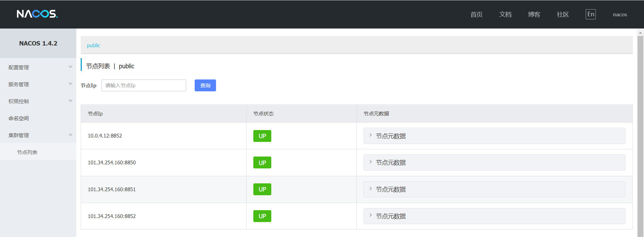Click the UP status of 101.34.254.160:8852
The height and width of the screenshot is (237, 644).
point(262,216)
